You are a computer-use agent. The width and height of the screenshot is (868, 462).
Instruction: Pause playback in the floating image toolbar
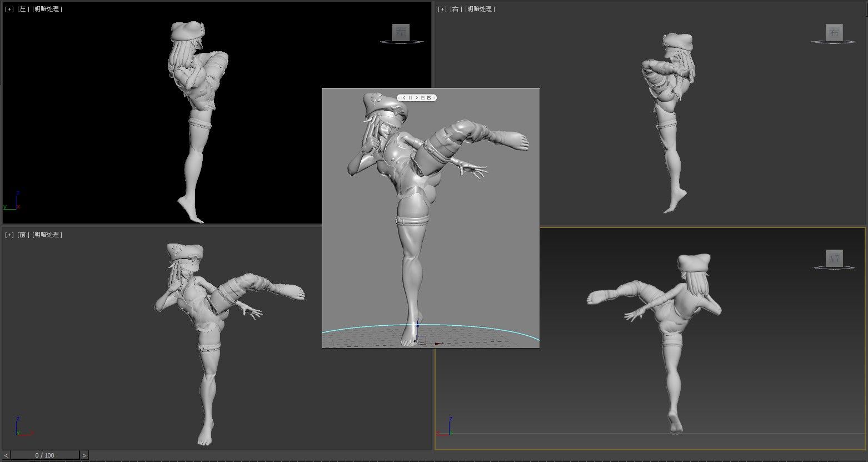[410, 98]
